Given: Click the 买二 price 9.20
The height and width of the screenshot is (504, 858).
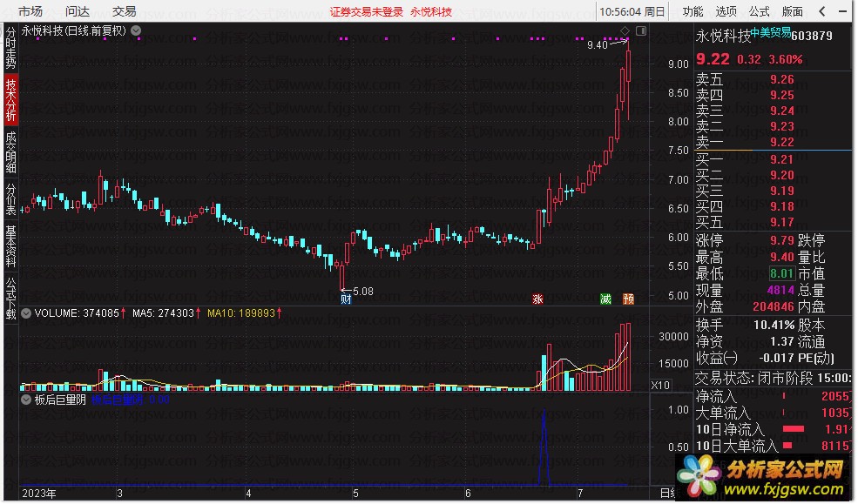Looking at the screenshot, I should tap(782, 176).
